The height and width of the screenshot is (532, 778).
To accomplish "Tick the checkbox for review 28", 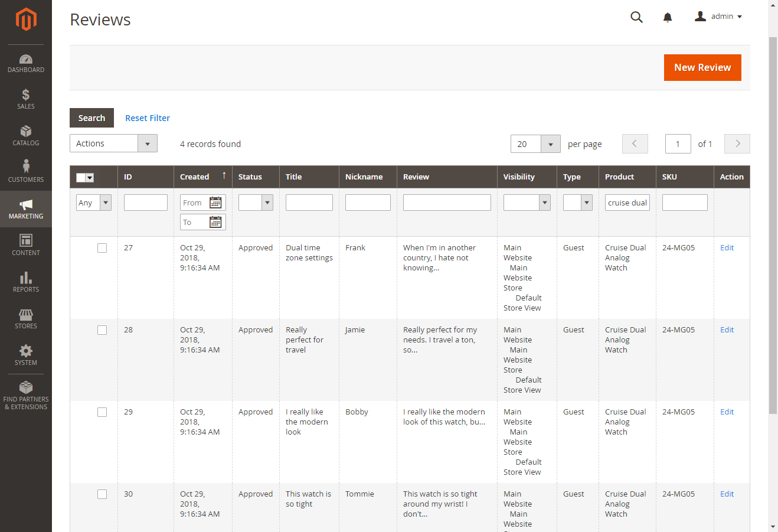I will (102, 330).
